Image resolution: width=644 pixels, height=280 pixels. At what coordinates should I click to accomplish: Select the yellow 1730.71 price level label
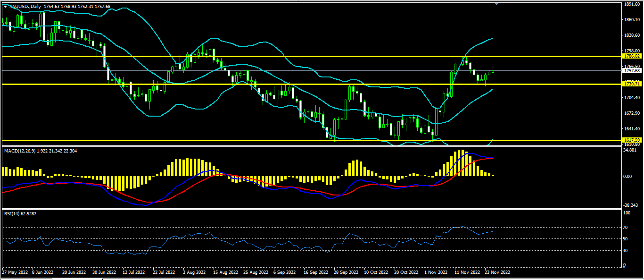631,84
